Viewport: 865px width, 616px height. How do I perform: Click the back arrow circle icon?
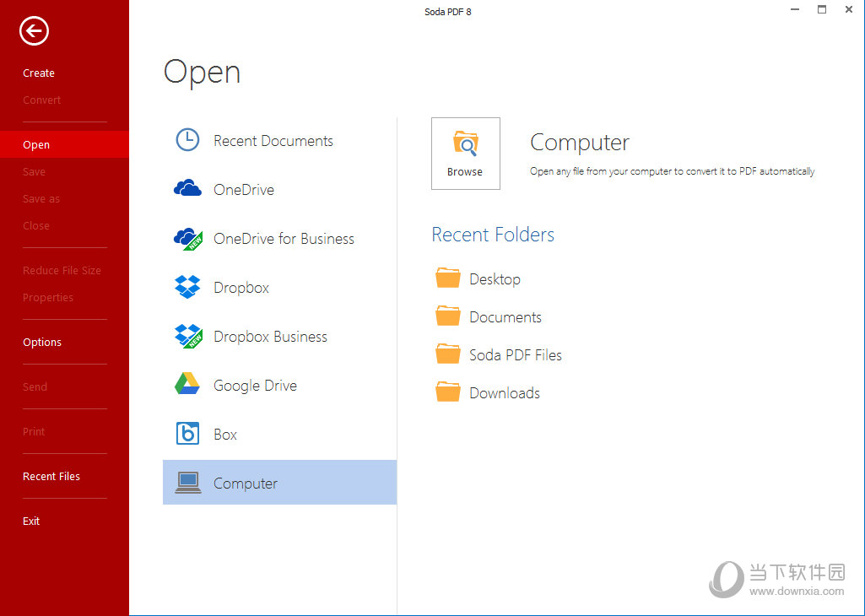35,30
